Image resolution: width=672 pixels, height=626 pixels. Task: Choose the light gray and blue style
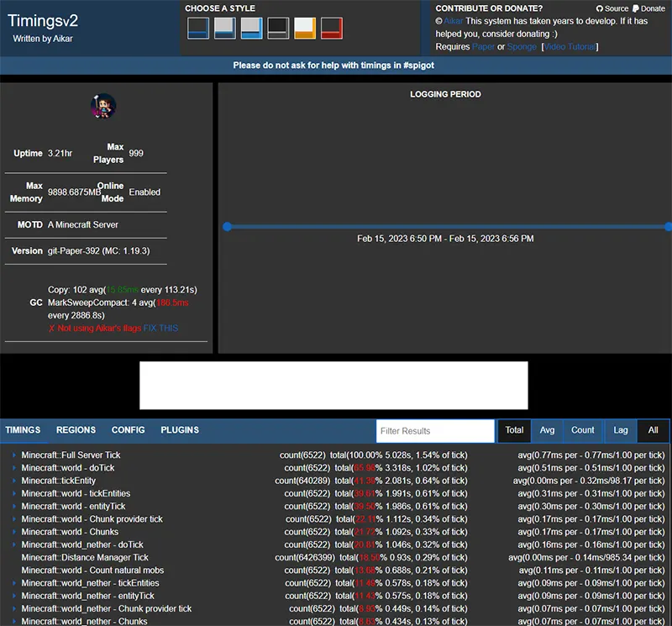224,29
